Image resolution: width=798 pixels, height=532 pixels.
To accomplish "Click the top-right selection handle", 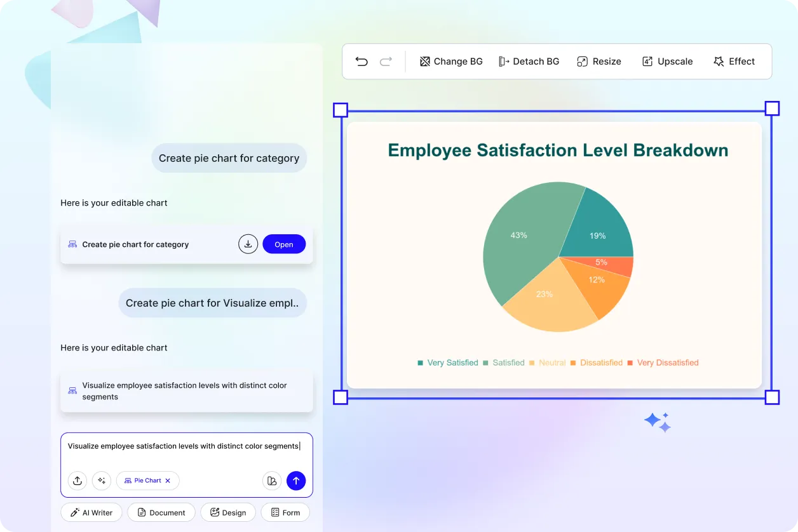I will [772, 109].
